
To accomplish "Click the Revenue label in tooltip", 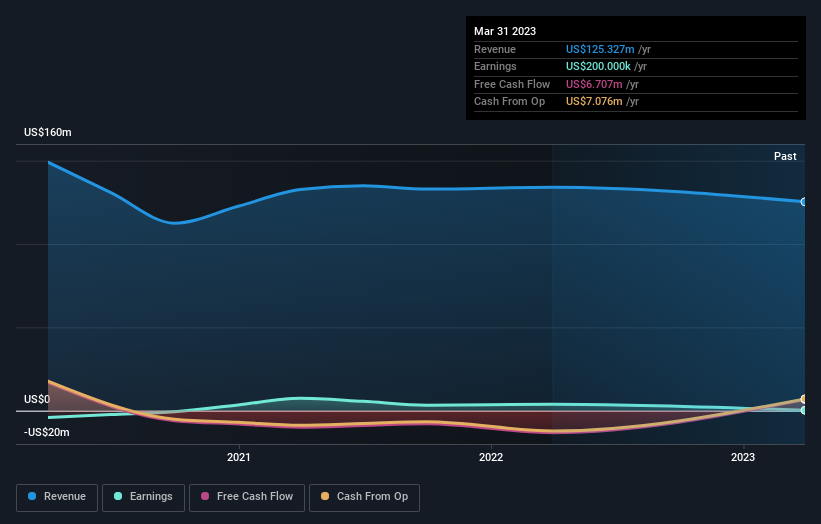I will click(x=495, y=49).
